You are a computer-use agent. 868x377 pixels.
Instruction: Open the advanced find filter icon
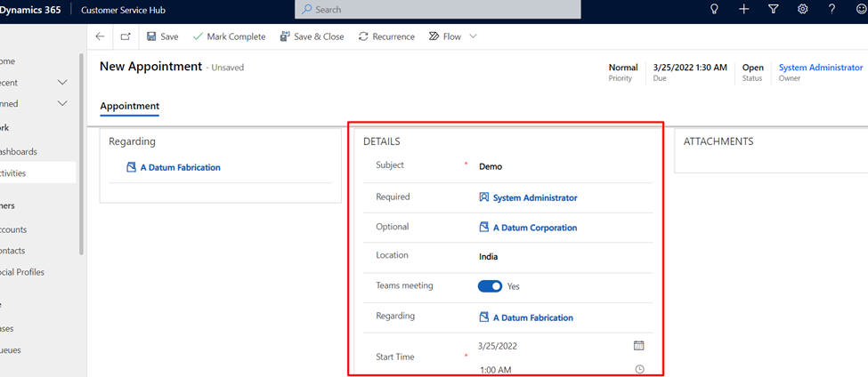coord(773,9)
